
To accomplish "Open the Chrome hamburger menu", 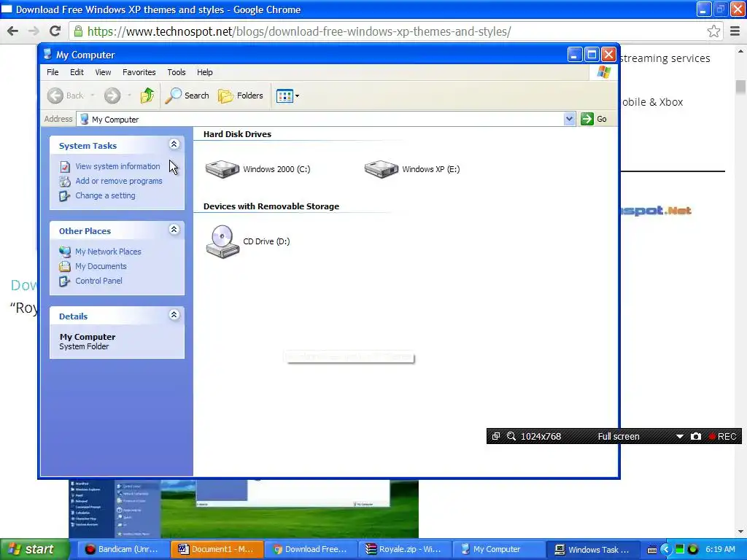I will pyautogui.click(x=735, y=31).
